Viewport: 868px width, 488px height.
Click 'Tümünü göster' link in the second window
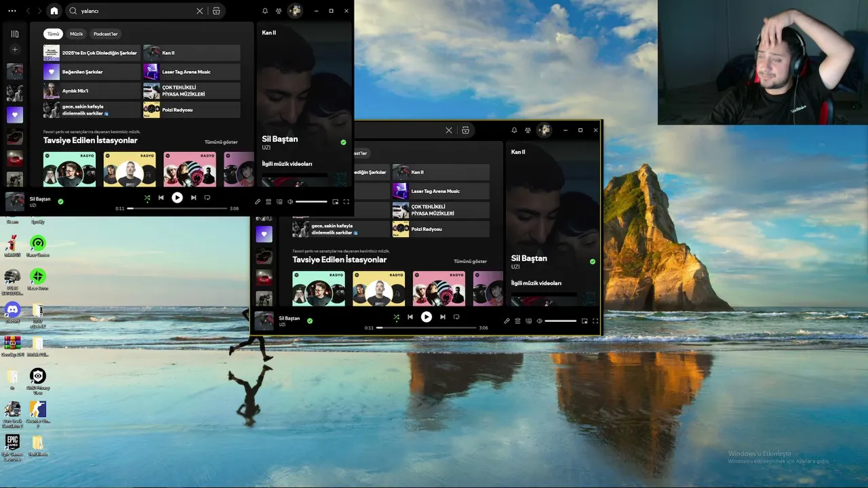click(x=470, y=262)
